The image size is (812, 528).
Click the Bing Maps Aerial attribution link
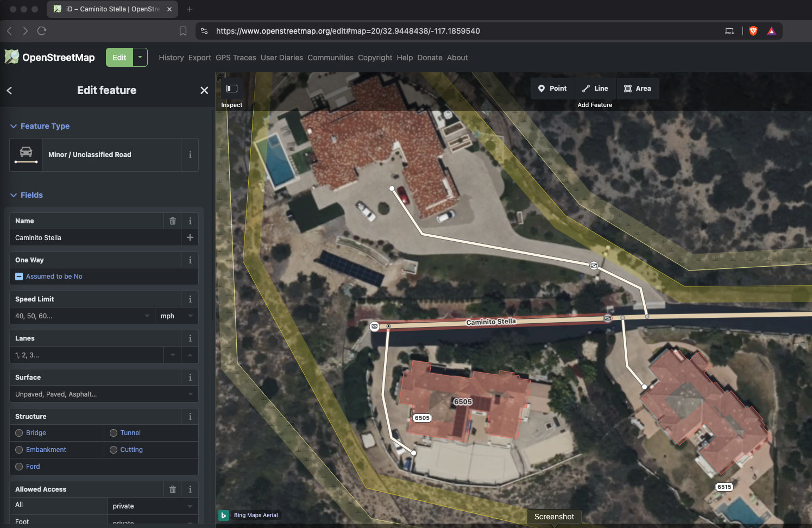pos(256,516)
